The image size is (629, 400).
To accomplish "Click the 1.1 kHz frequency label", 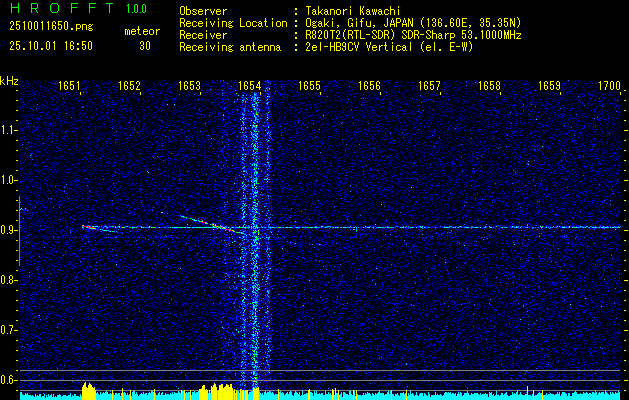I will tap(7, 130).
